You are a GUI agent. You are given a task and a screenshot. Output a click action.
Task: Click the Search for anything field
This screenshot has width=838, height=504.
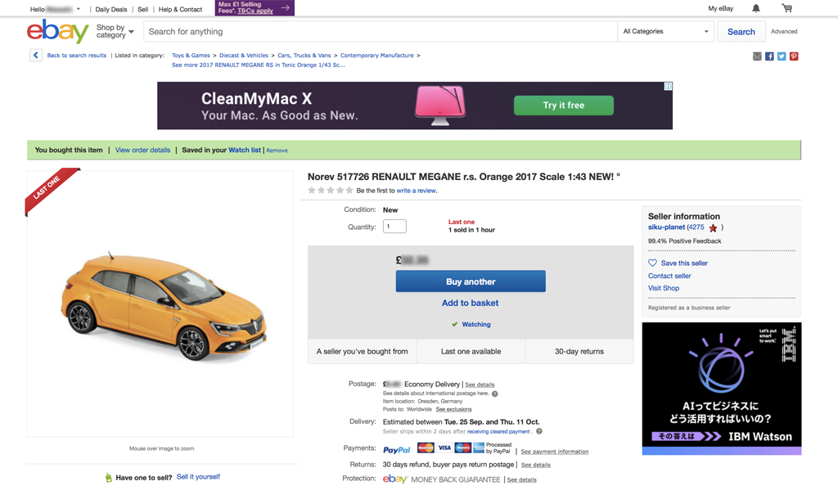point(380,32)
